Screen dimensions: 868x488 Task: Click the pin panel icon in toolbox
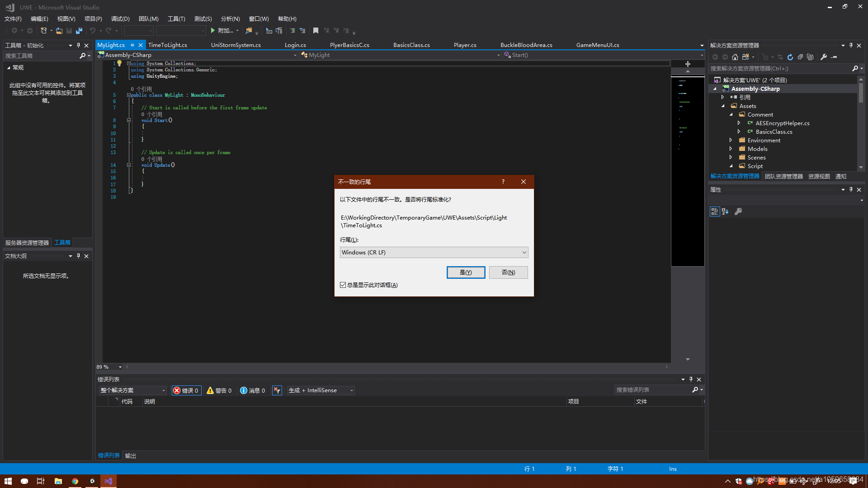pyautogui.click(x=79, y=45)
